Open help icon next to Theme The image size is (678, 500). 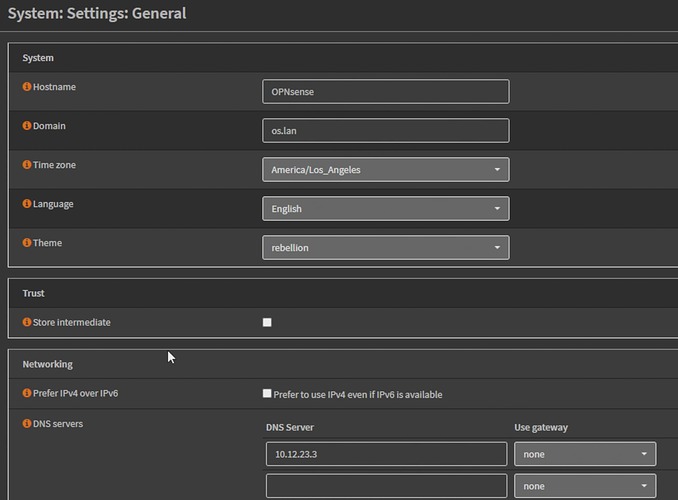click(x=27, y=243)
